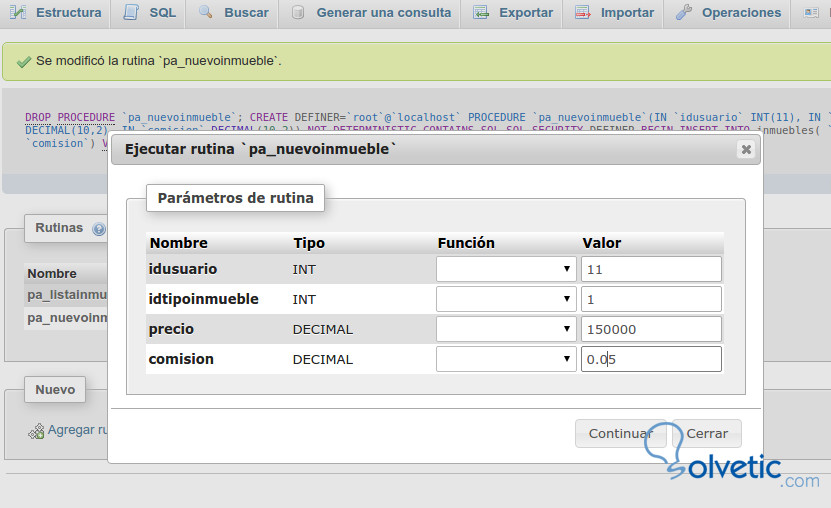Open Función dropdown for precio

tap(506, 329)
